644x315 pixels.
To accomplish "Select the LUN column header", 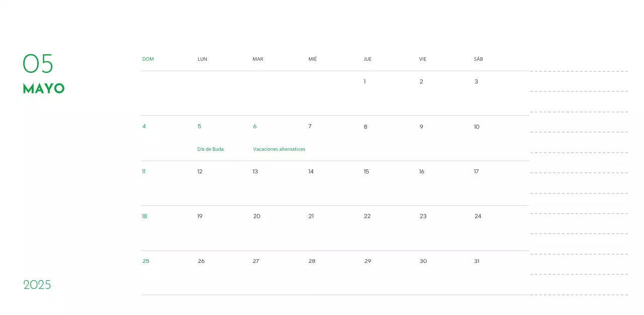I will tap(202, 59).
